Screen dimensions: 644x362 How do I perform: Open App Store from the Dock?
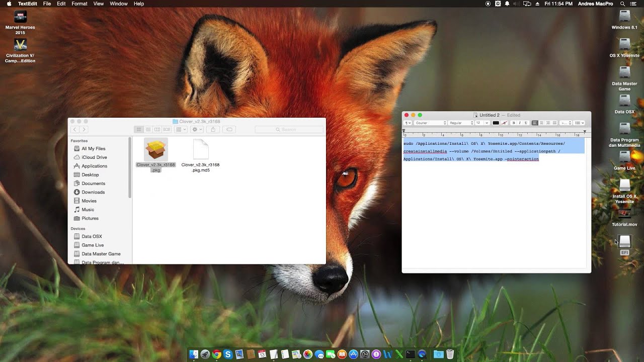pos(353,354)
